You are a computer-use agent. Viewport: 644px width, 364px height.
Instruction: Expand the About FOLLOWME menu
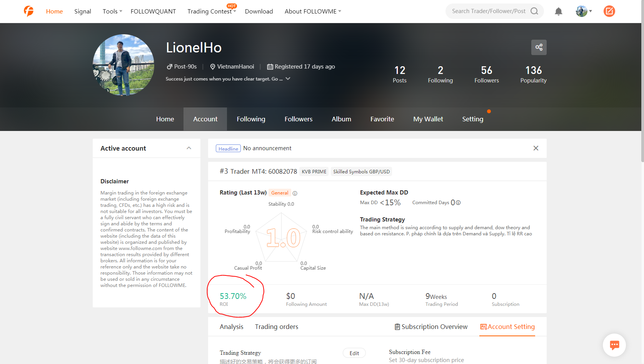pos(313,12)
